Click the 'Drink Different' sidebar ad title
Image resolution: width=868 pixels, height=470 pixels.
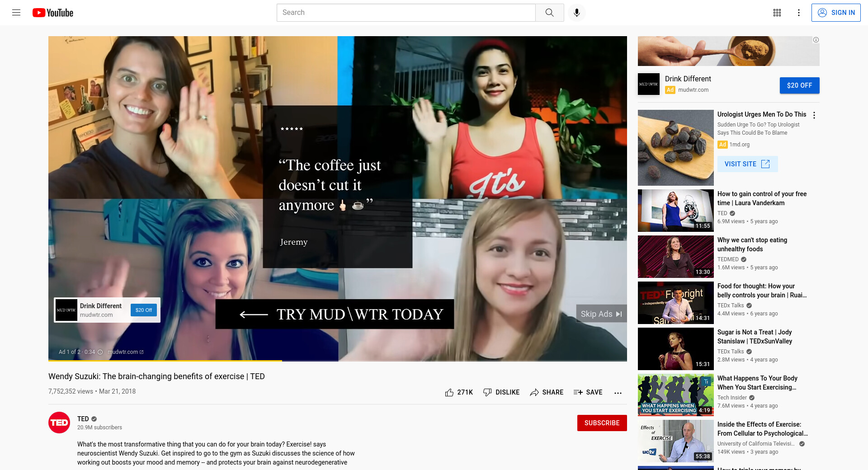[688, 79]
